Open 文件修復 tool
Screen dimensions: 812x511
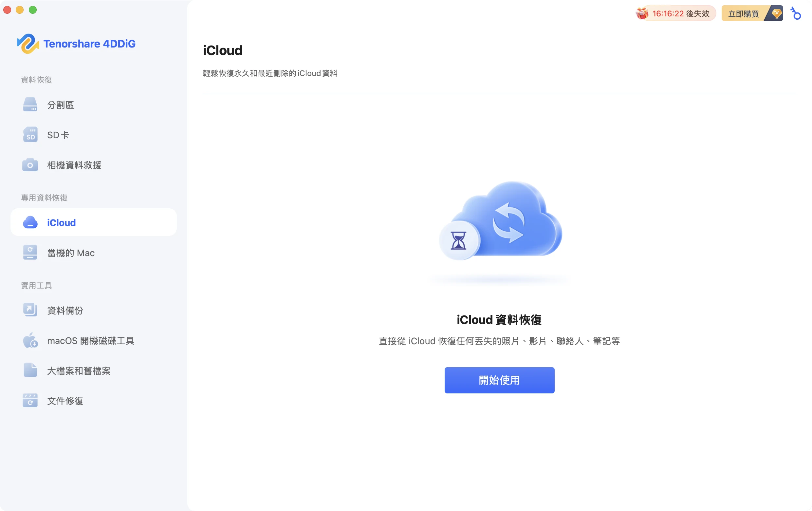[94, 401]
